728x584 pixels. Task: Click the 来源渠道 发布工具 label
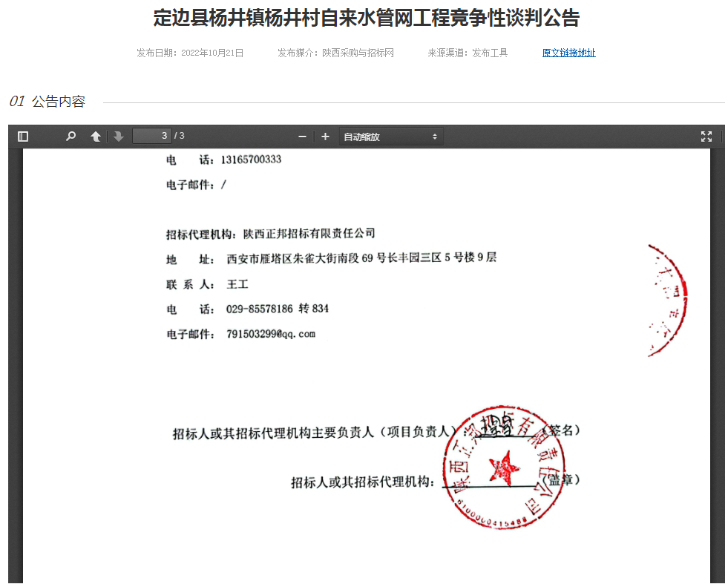tap(468, 53)
